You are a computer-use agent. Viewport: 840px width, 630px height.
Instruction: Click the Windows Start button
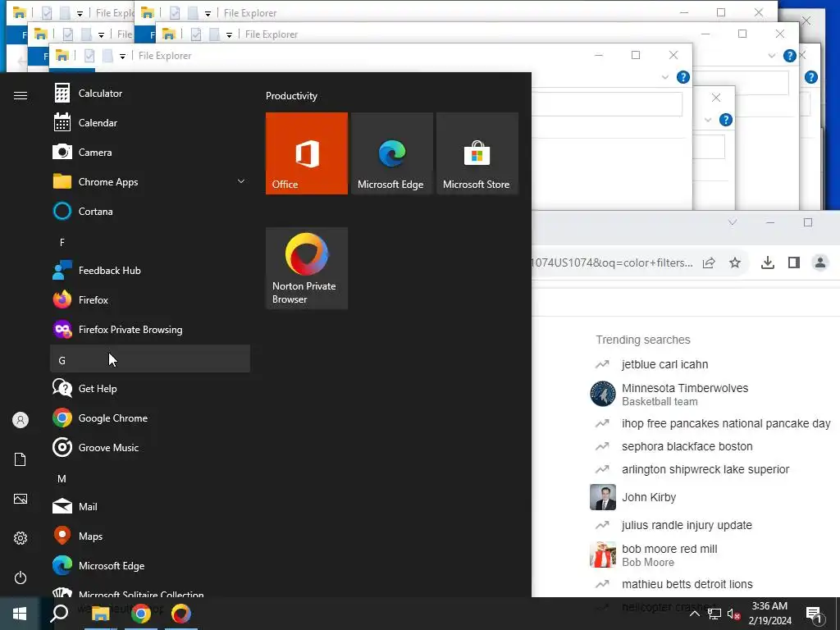pos(20,614)
